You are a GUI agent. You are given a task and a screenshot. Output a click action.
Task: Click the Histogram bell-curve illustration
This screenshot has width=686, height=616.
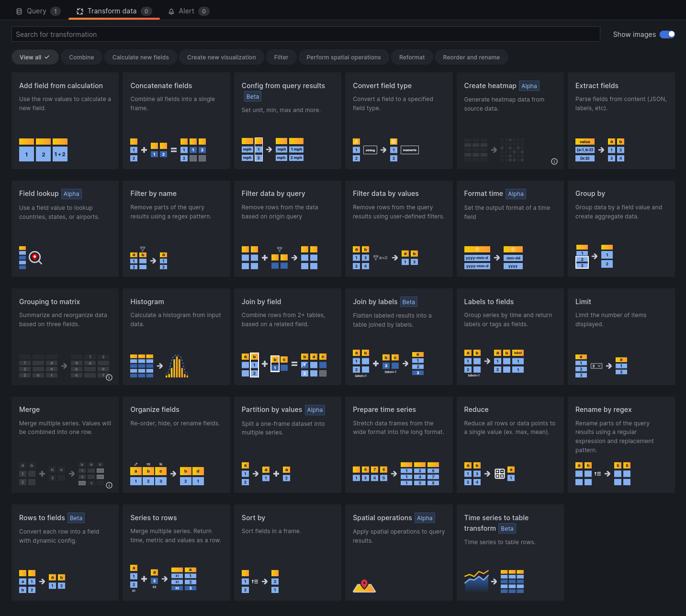pos(177,366)
